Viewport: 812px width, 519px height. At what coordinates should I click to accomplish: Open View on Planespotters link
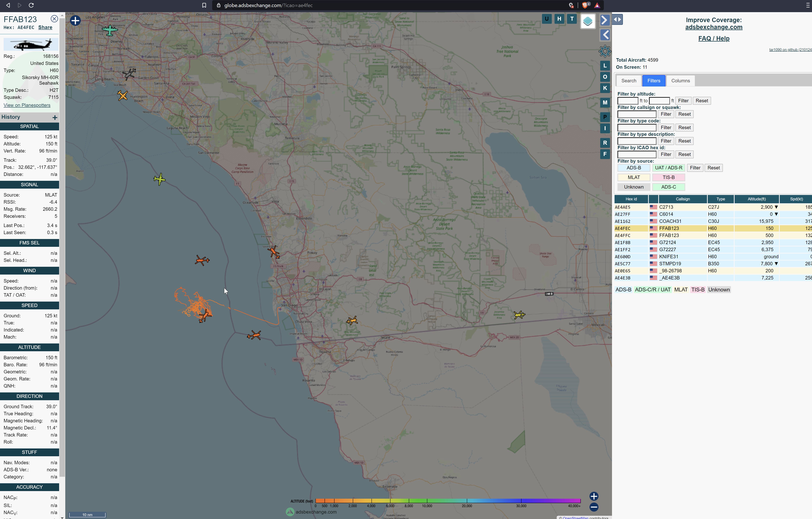click(x=27, y=105)
